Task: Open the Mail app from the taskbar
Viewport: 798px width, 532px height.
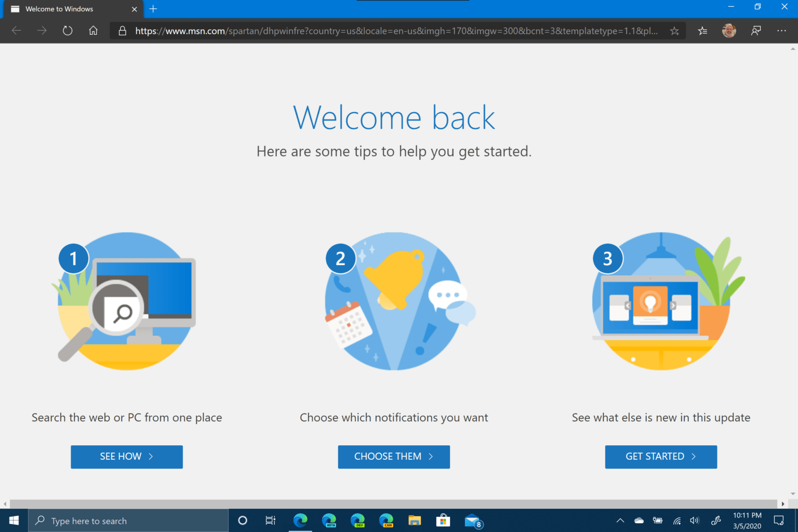Action: [472, 521]
